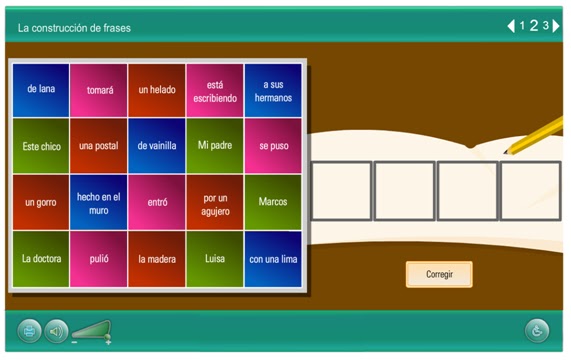Viewport: 571px width, 360px height.
Task: Pick the "pulió" tile
Action: tap(99, 259)
